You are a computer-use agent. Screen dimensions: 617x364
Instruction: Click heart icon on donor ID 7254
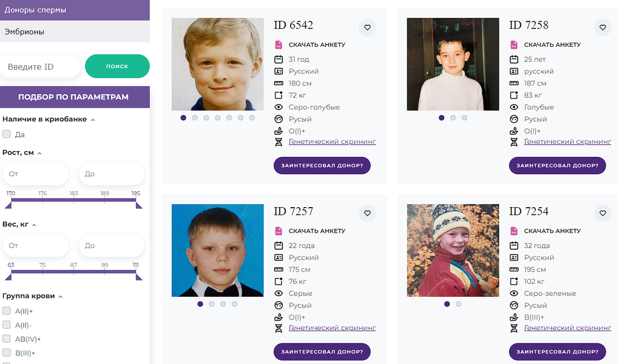point(603,213)
